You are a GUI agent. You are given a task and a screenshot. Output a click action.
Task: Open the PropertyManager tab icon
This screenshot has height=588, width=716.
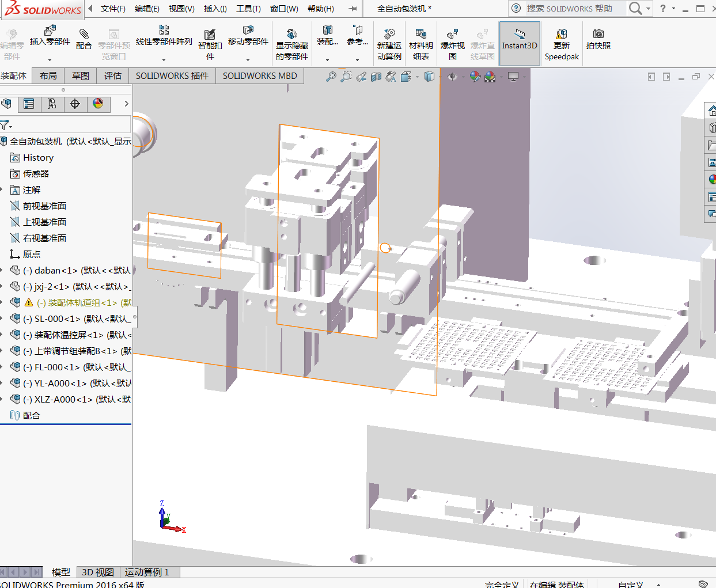[29, 104]
